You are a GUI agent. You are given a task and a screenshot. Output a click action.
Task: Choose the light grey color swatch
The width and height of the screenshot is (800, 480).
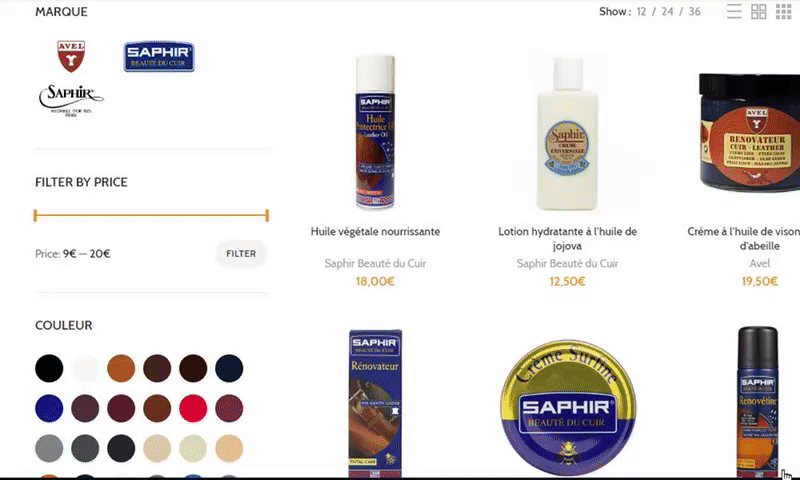(49, 448)
